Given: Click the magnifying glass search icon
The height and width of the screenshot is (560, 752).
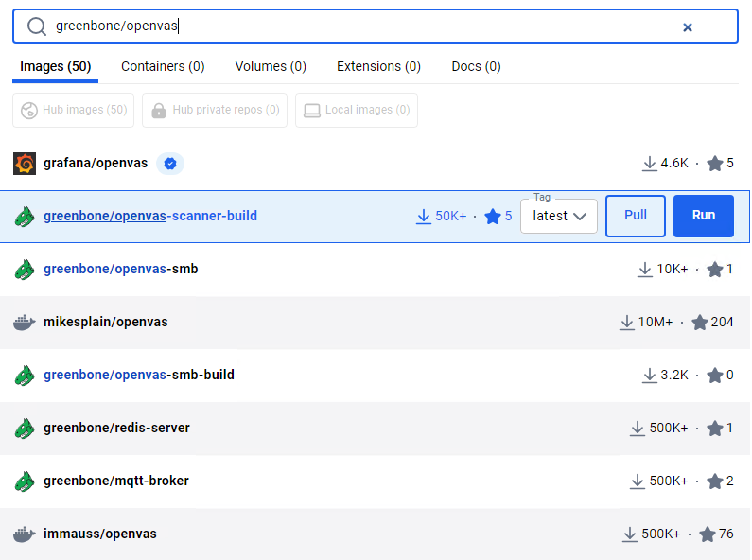Looking at the screenshot, I should pos(37,26).
